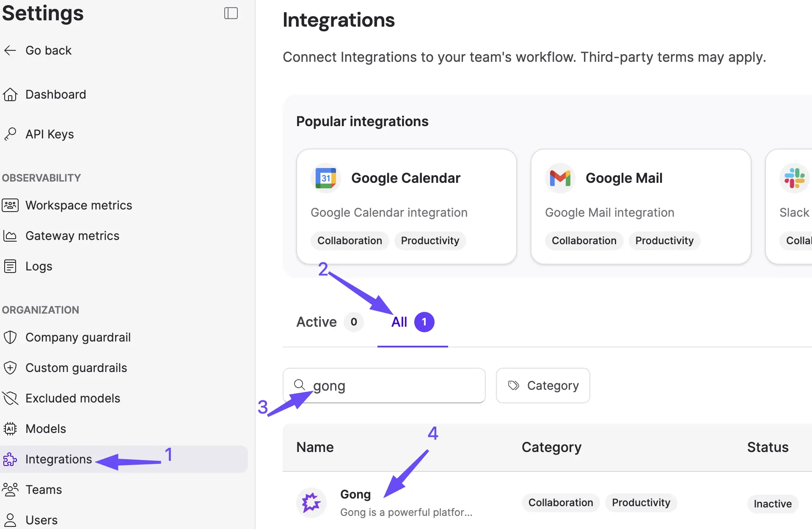
Task: Click the Gong description text
Action: tap(406, 512)
